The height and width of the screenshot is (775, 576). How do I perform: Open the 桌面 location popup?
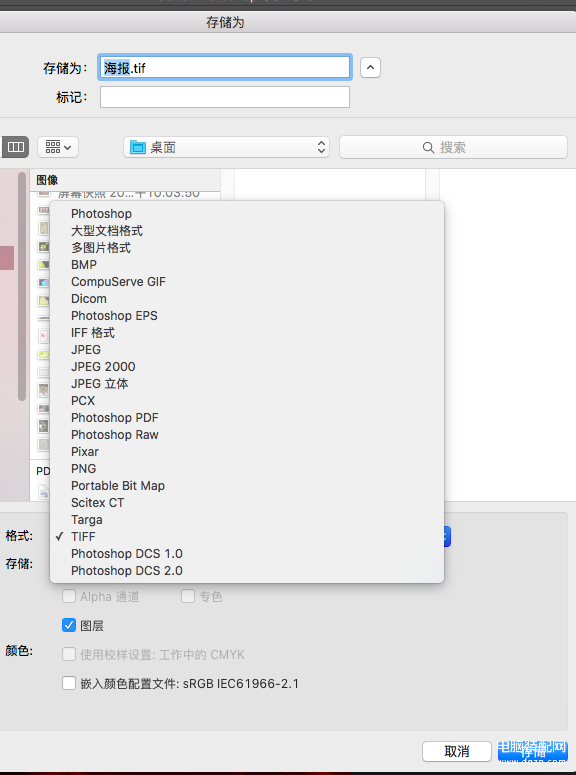click(x=226, y=147)
